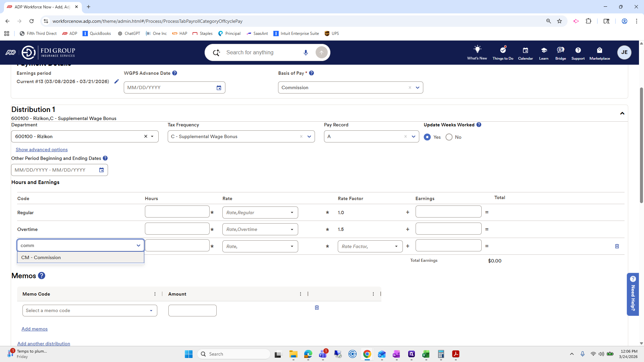This screenshot has width=644, height=362.
Task: Click Add another distribution link
Action: [x=44, y=344]
